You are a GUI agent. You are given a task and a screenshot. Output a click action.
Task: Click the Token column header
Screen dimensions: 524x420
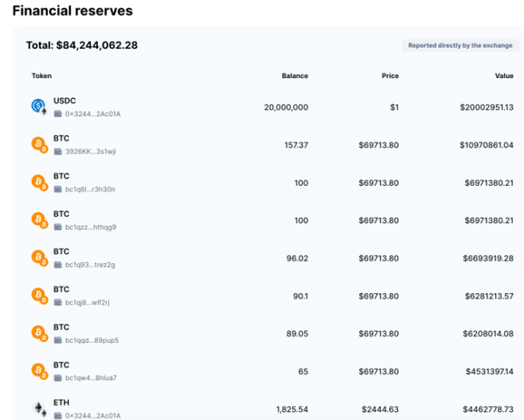tap(42, 75)
